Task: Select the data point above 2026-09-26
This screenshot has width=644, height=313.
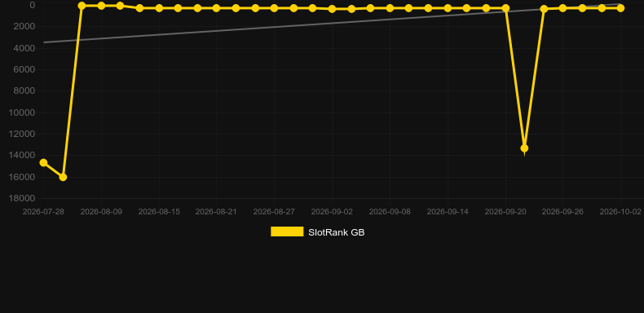Action: 563,8
